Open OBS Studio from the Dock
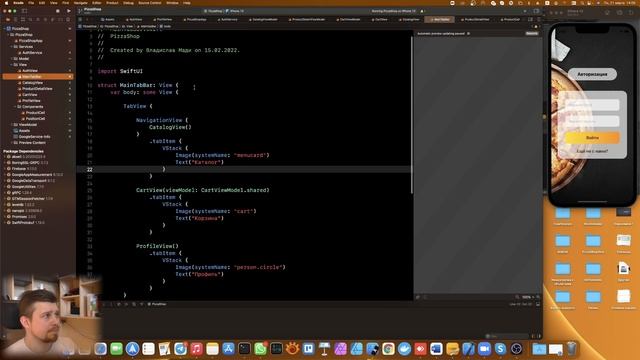Image resolution: width=640 pixels, height=360 pixels. coord(516,349)
